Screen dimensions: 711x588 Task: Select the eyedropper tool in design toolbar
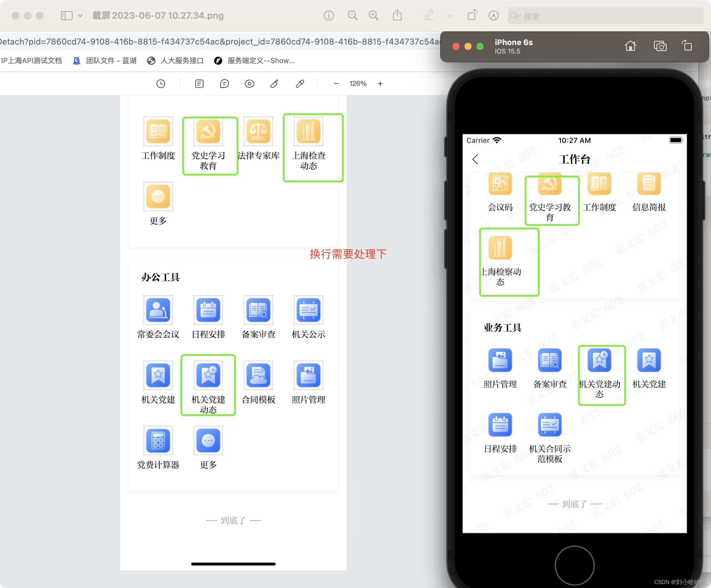(x=300, y=84)
